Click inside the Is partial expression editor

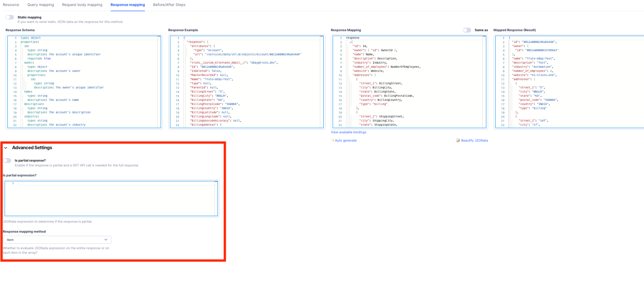[x=111, y=198]
